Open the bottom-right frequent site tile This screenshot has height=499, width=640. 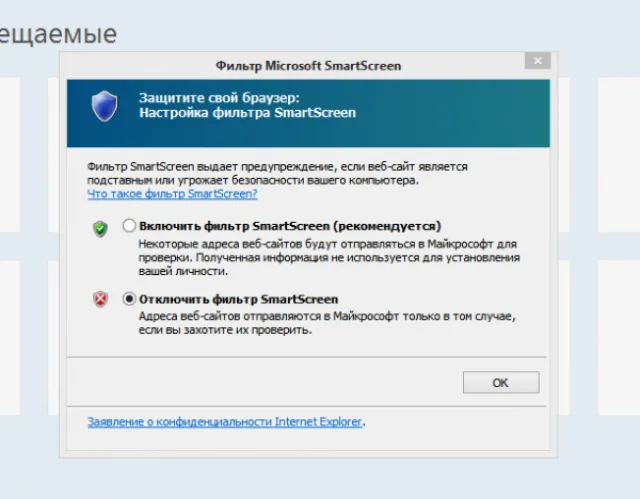tap(619, 338)
